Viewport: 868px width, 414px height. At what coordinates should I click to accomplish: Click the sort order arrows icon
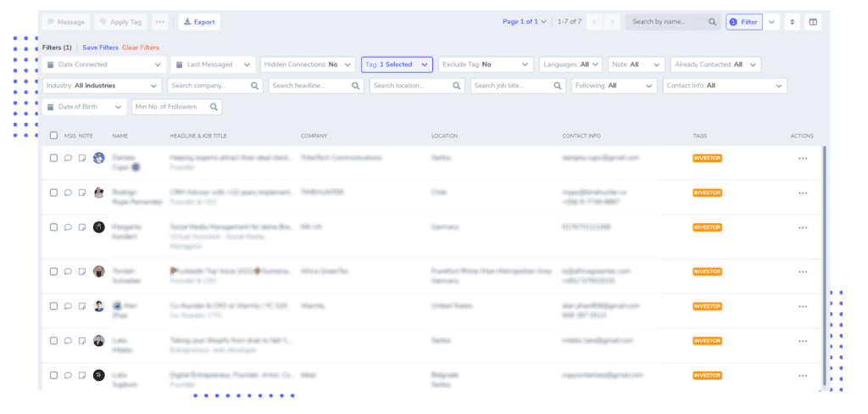coord(793,22)
